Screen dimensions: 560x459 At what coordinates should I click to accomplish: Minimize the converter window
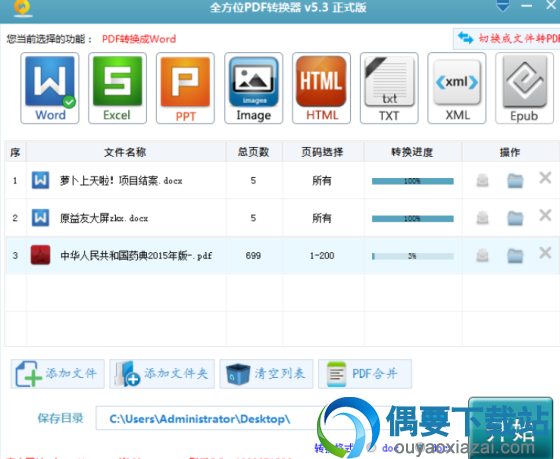pyautogui.click(x=526, y=6)
